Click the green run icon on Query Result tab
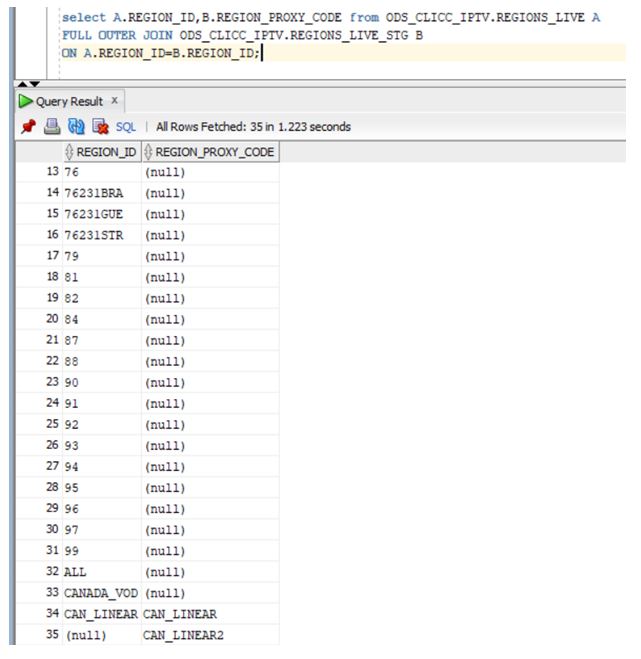The height and width of the screenshot is (659, 641). tap(25, 101)
